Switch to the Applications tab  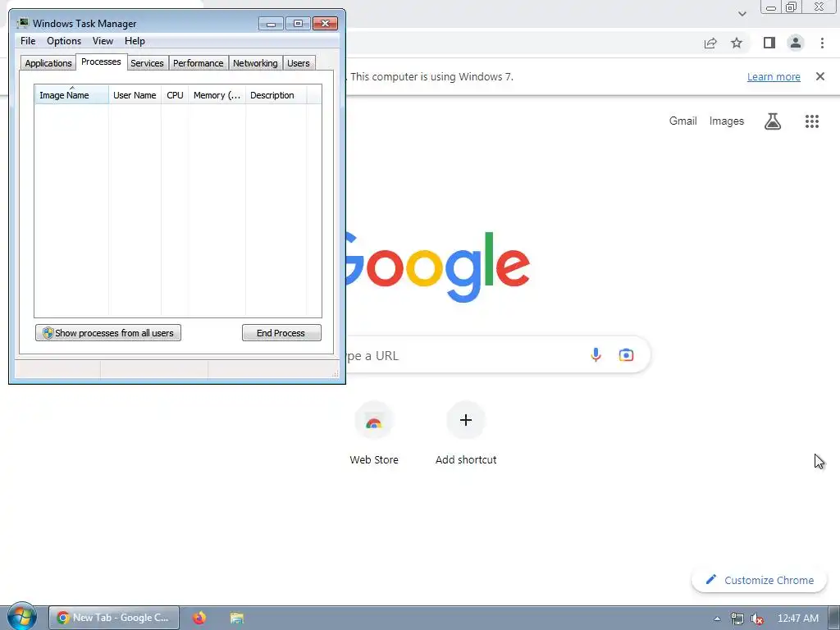pos(48,63)
